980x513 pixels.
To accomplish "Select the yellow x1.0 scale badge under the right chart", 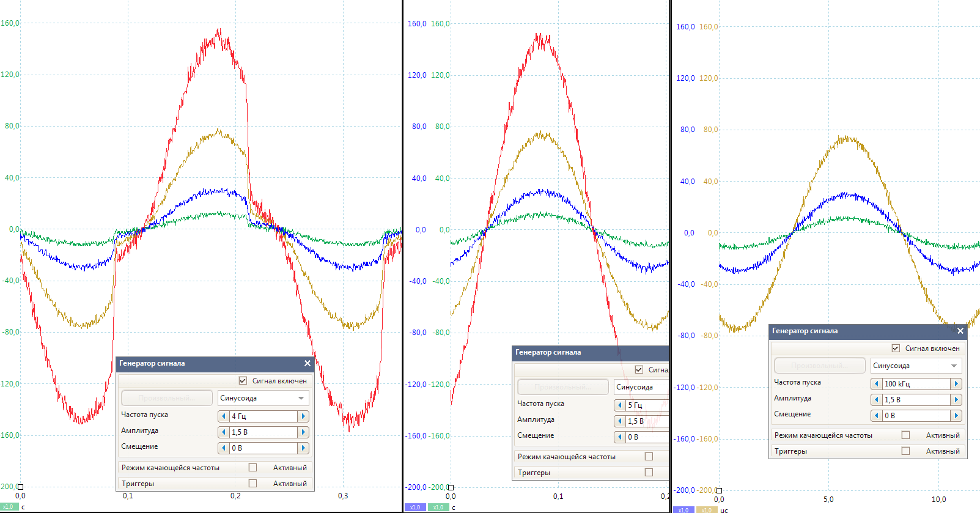I will [706, 509].
